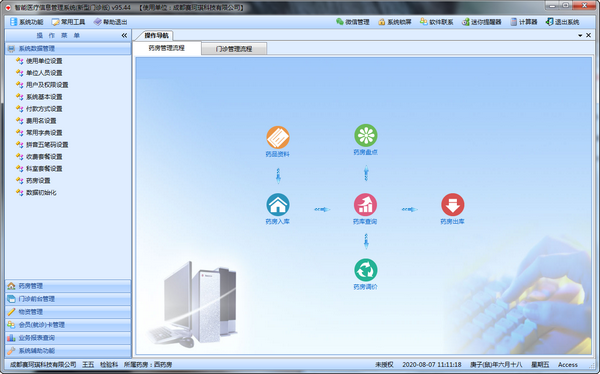Open the 药库查询 chart icon

pyautogui.click(x=365, y=205)
